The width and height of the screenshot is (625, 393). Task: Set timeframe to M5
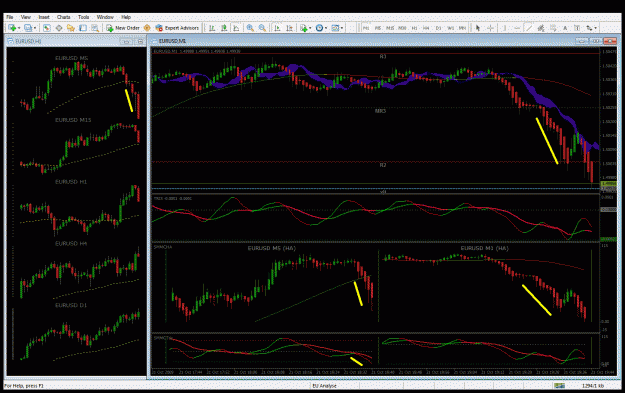pos(378,28)
